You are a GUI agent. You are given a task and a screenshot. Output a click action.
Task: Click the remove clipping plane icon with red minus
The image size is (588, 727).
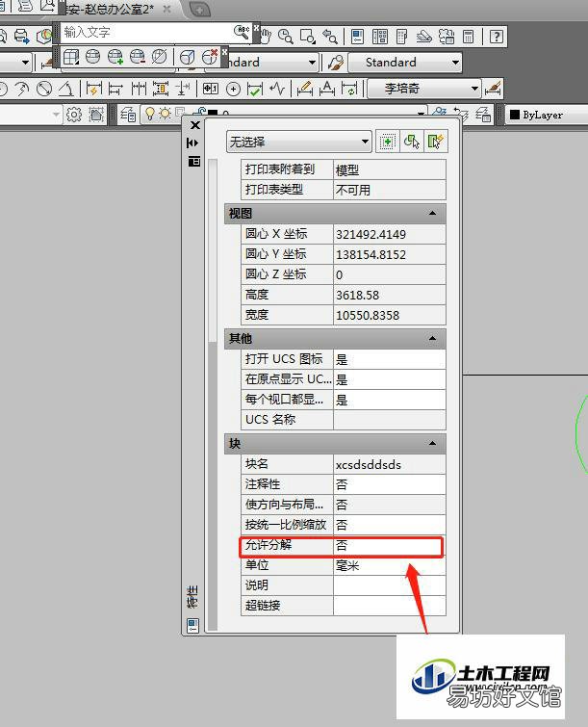pyautogui.click(x=138, y=57)
